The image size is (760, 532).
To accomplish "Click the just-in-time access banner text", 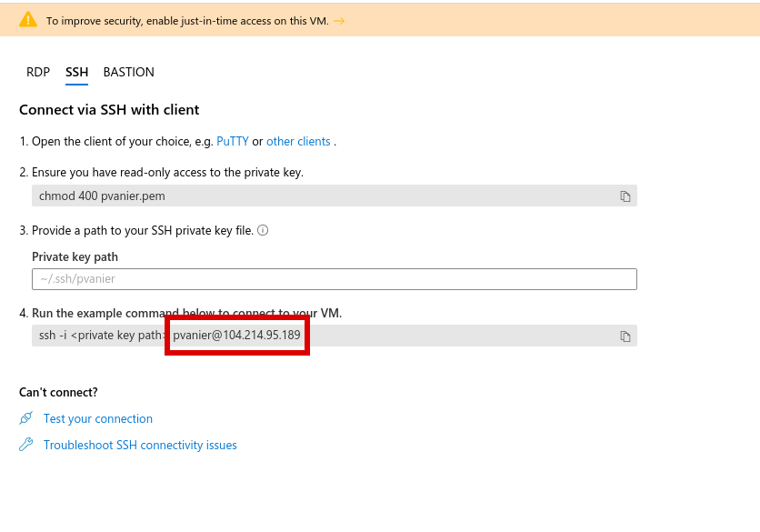I will [x=187, y=21].
